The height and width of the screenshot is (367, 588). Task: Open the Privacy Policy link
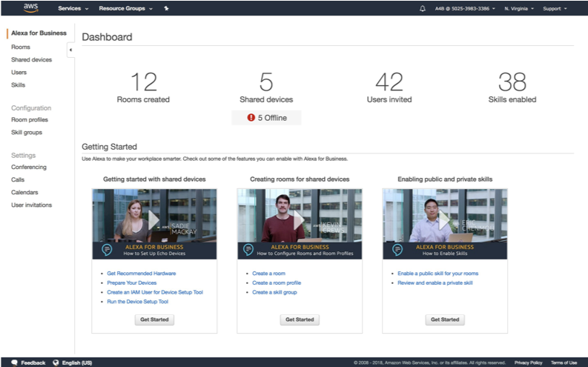528,363
